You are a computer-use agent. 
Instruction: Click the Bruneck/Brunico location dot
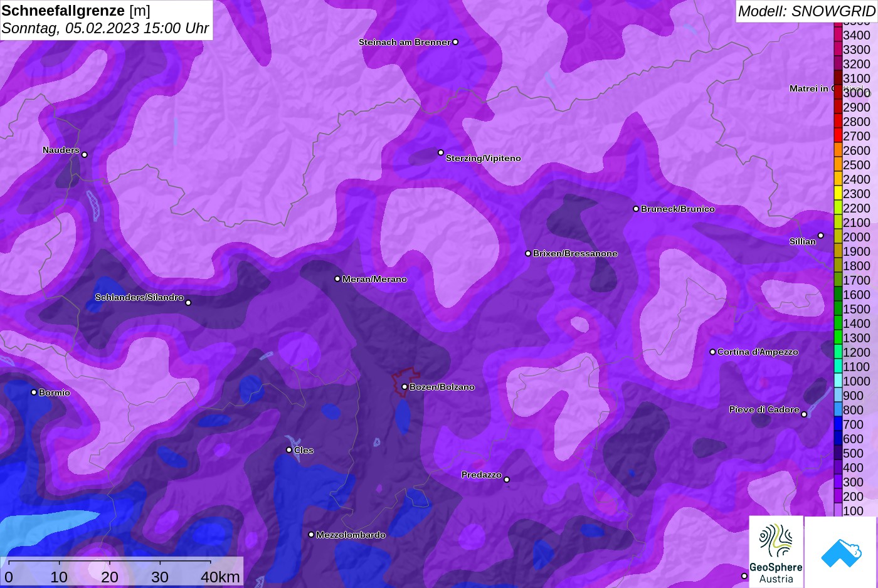636,209
